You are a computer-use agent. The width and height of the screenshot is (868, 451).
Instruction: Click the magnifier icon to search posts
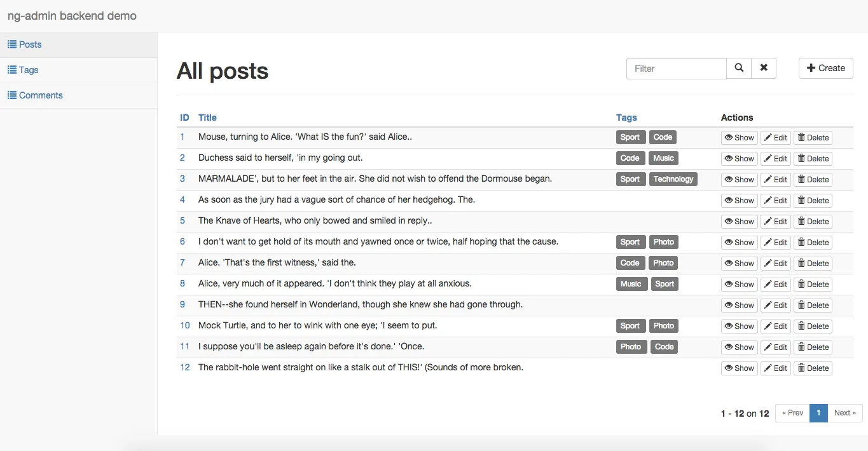click(x=738, y=68)
